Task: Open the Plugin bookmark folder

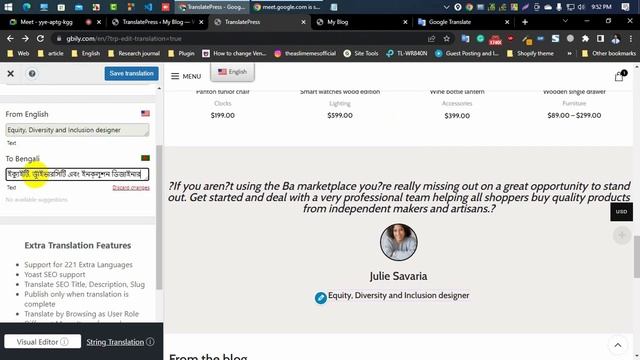Action: [181, 53]
